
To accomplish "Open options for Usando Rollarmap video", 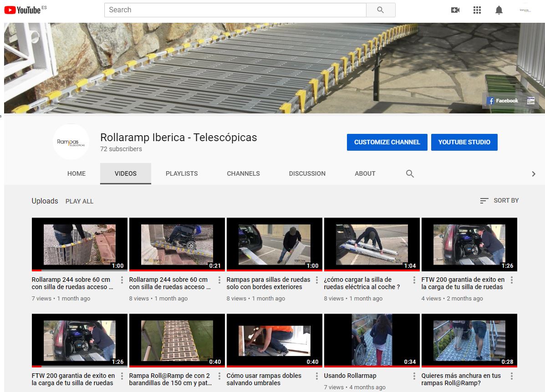I will tap(414, 376).
